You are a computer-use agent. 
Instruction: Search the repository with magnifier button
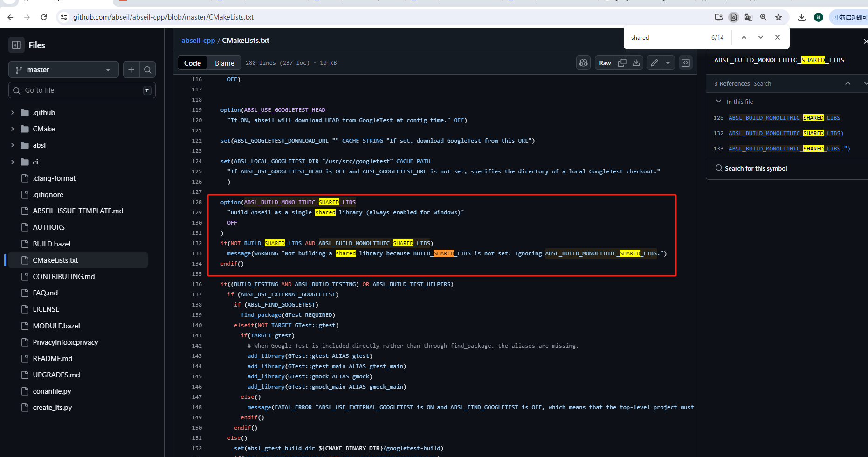(148, 70)
